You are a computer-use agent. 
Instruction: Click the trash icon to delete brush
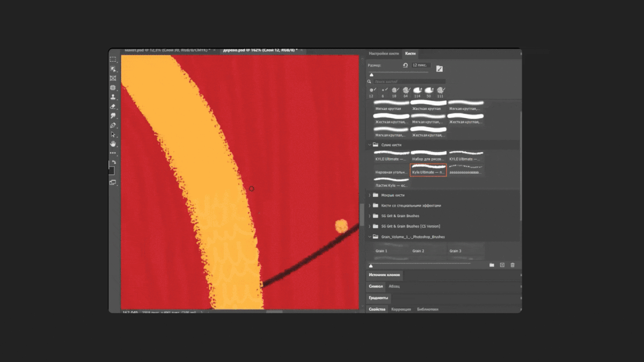coord(513,265)
